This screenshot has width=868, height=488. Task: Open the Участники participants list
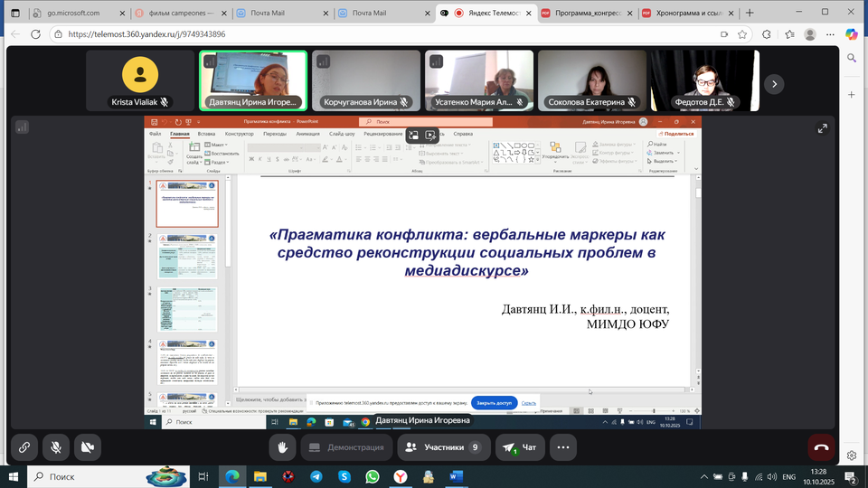[x=443, y=446]
